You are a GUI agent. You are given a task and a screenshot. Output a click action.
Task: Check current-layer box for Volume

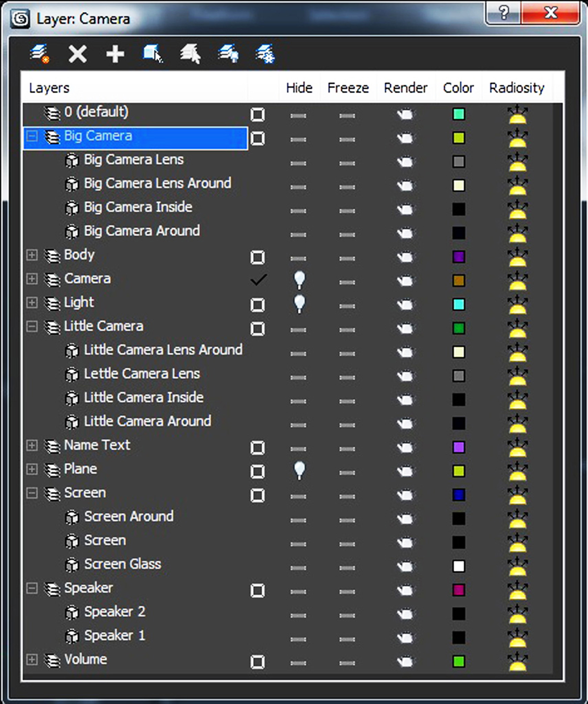click(257, 662)
